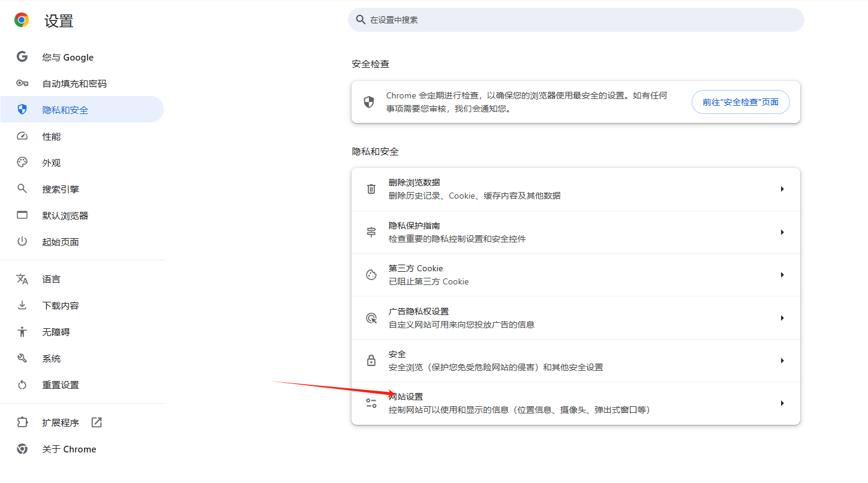
Task: Click the cookie icon for 第三方 Cookie
Action: [x=371, y=275]
